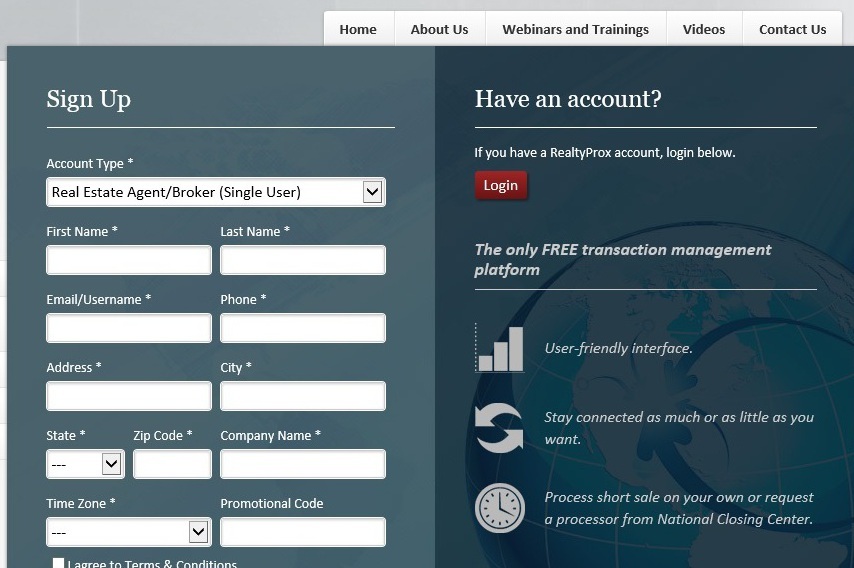Click the 'Time Zone *' label

click(x=81, y=504)
